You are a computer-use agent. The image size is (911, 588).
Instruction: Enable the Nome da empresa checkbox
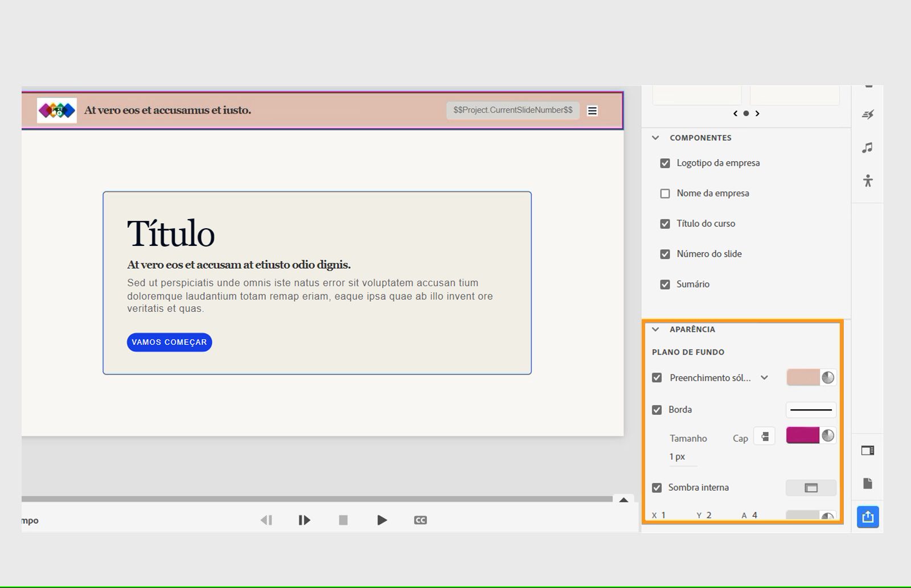click(665, 194)
